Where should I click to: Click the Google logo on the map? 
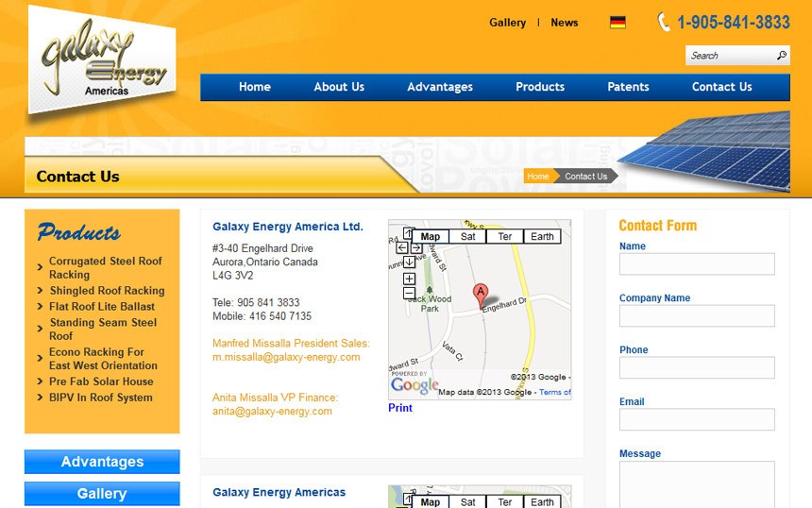coord(414,384)
